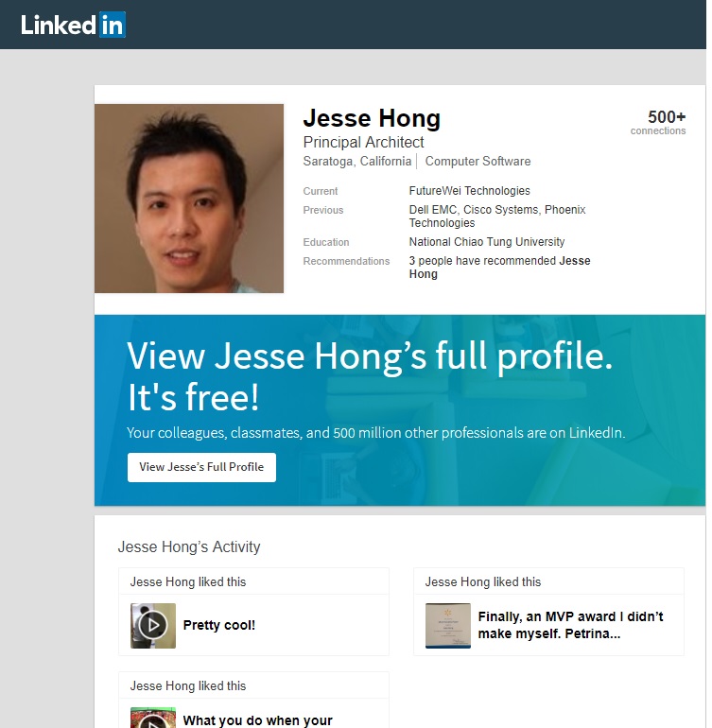Screen dimensions: 712x728
Task: Click View Jesse Hong's full profile headline
Action: click(x=370, y=376)
